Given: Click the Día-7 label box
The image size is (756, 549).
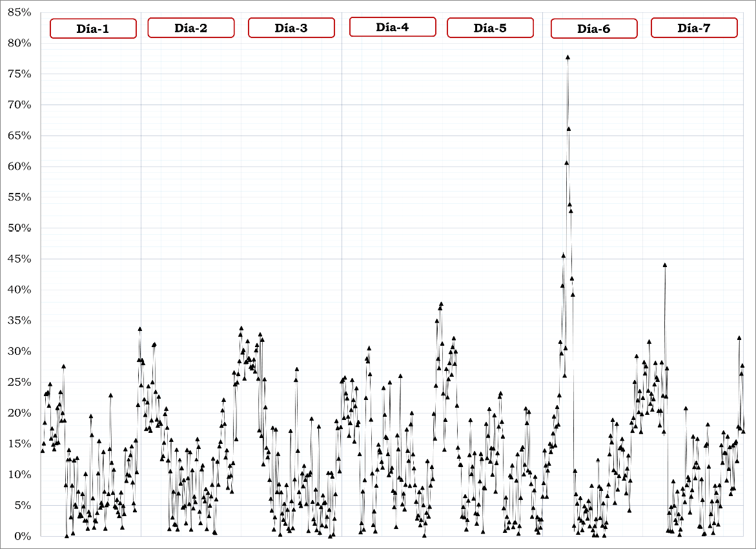Looking at the screenshot, I should (x=694, y=28).
